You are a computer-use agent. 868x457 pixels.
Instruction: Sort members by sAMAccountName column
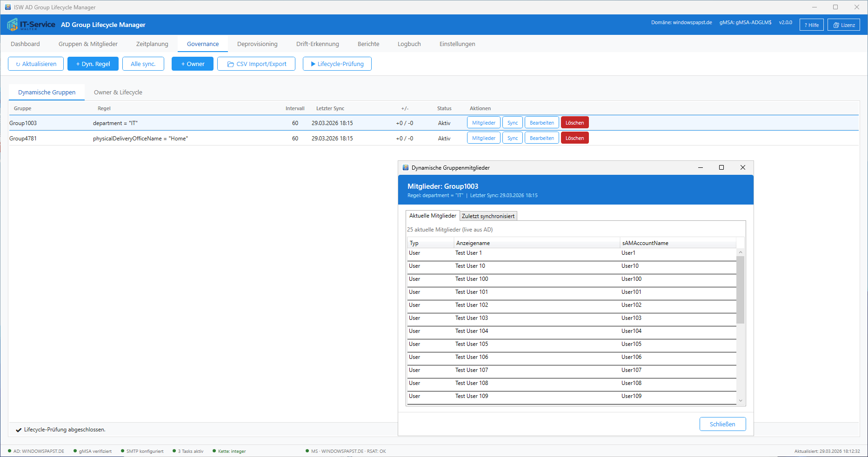click(645, 243)
